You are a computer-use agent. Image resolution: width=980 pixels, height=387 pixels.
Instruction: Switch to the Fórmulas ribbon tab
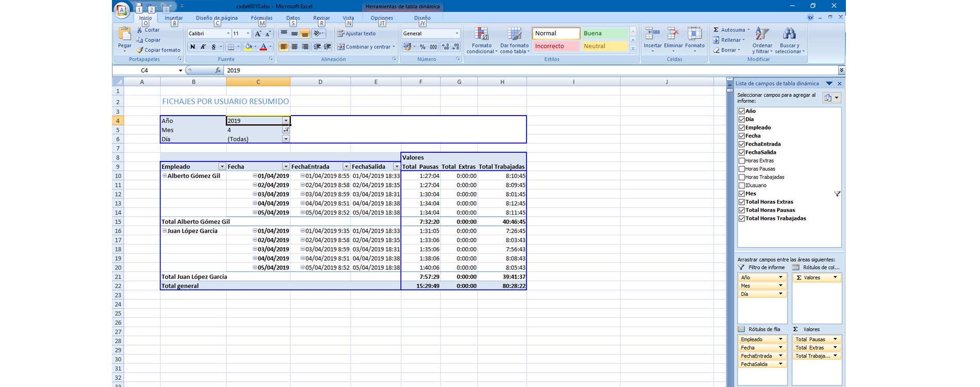262,18
